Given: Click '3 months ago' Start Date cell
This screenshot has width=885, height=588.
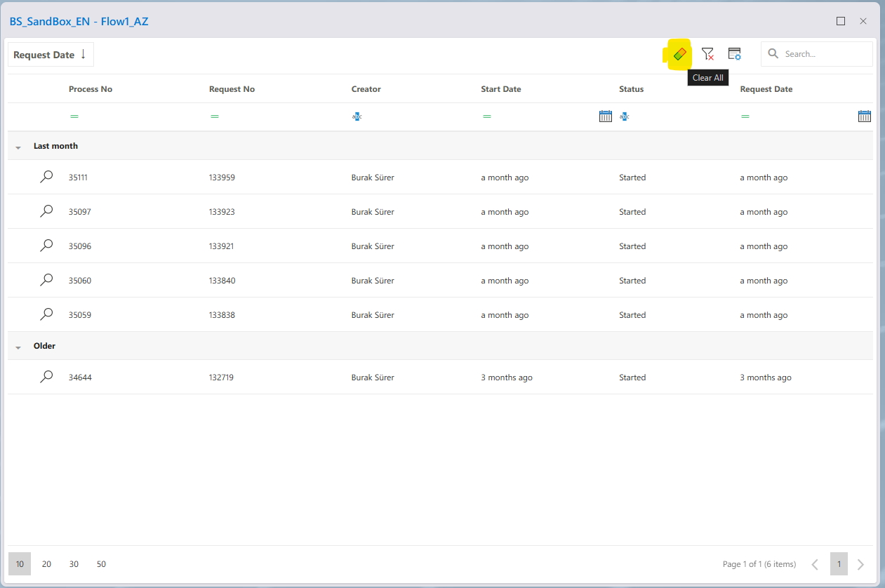Looking at the screenshot, I should pos(507,377).
